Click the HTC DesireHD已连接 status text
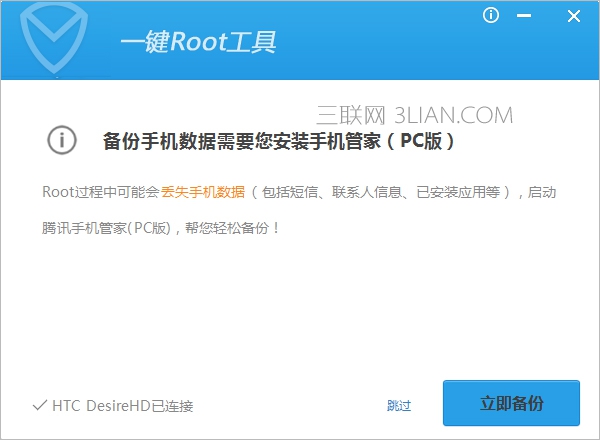The width and height of the screenshot is (600, 440). 122,406
